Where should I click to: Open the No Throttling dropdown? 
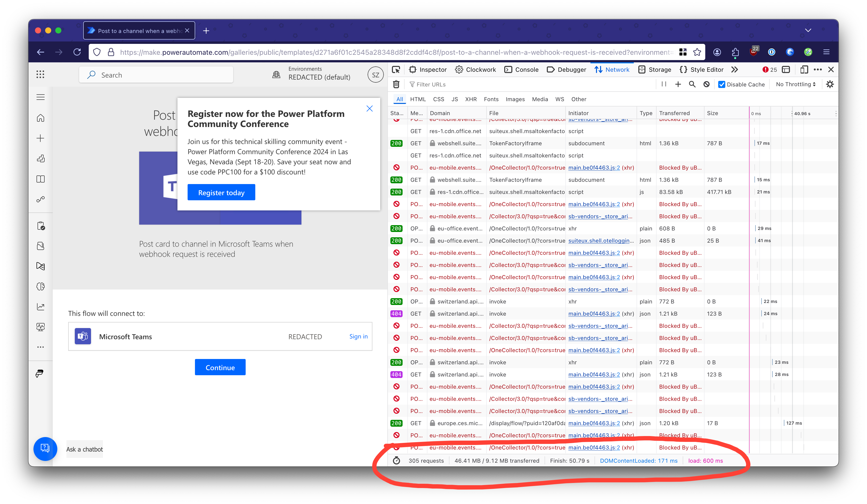pos(796,84)
